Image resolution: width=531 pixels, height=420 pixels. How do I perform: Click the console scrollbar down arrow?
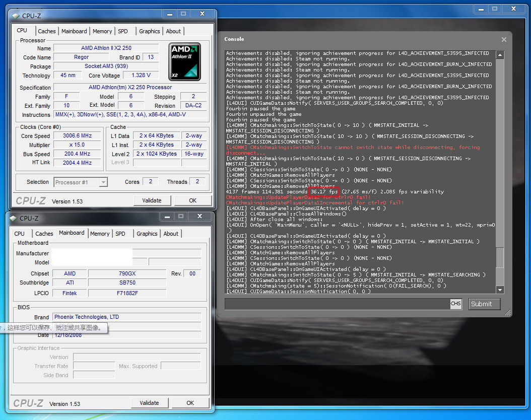(500, 290)
